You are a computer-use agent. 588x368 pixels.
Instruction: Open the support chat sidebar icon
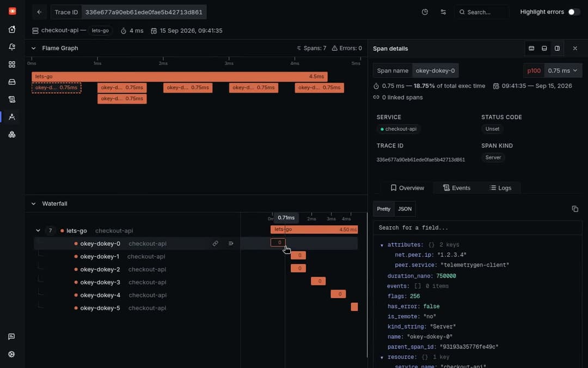(x=11, y=336)
